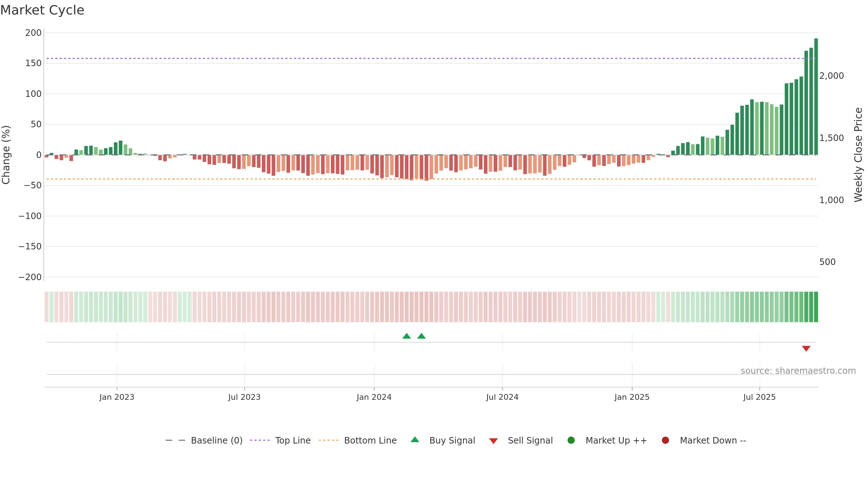
Task: Click the Jul 2024 axis label
Action: (x=502, y=397)
